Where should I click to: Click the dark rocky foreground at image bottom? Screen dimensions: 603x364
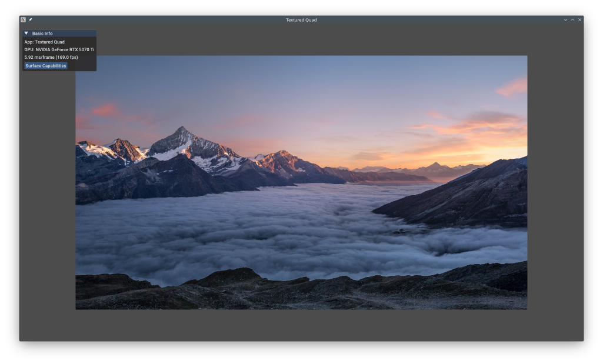294,292
